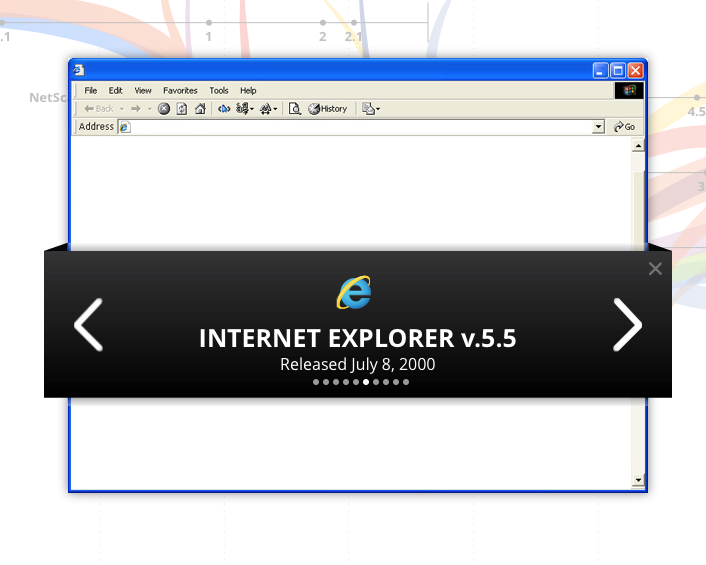Open the Back button history dropdown
This screenshot has height=565, width=706.
122,109
